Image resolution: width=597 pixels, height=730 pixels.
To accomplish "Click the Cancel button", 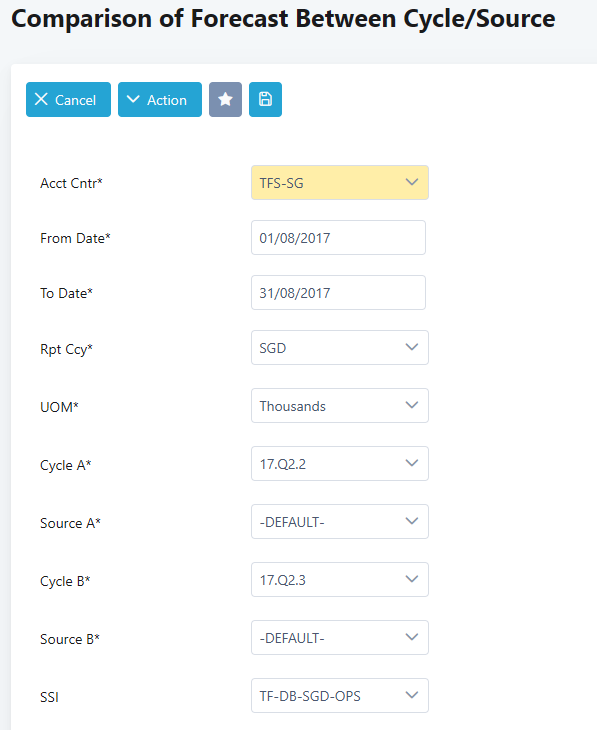I will pos(68,99).
